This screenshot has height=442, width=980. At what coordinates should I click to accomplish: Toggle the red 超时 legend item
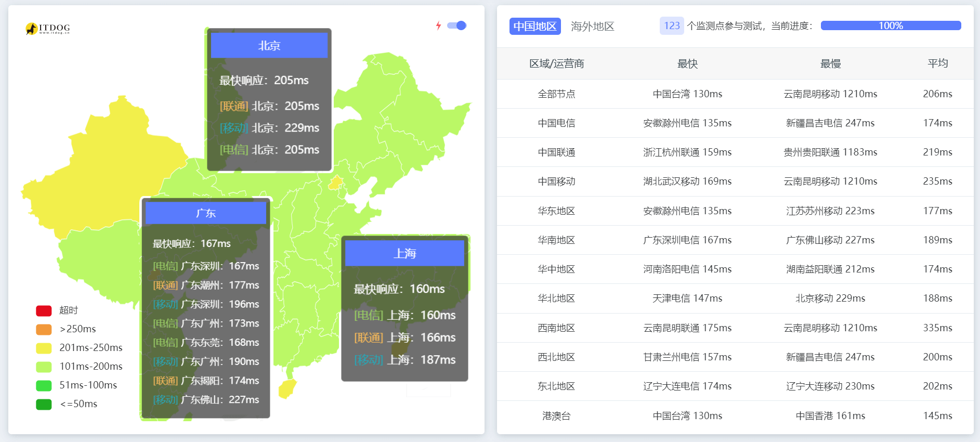coord(44,310)
